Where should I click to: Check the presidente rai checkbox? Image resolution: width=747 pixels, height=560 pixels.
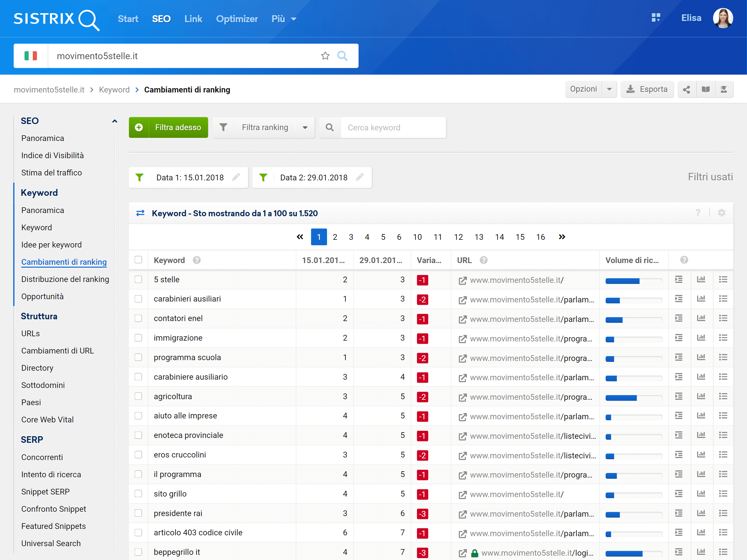[x=138, y=513]
